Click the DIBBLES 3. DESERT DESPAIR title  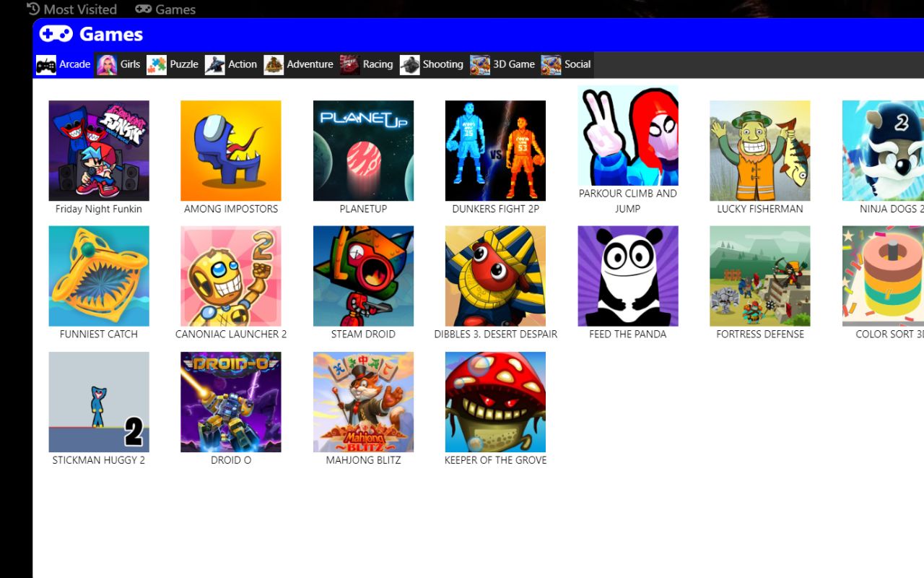click(x=495, y=334)
